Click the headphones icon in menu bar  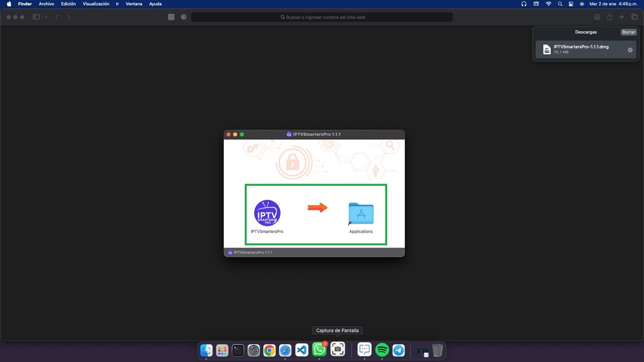coord(524,4)
